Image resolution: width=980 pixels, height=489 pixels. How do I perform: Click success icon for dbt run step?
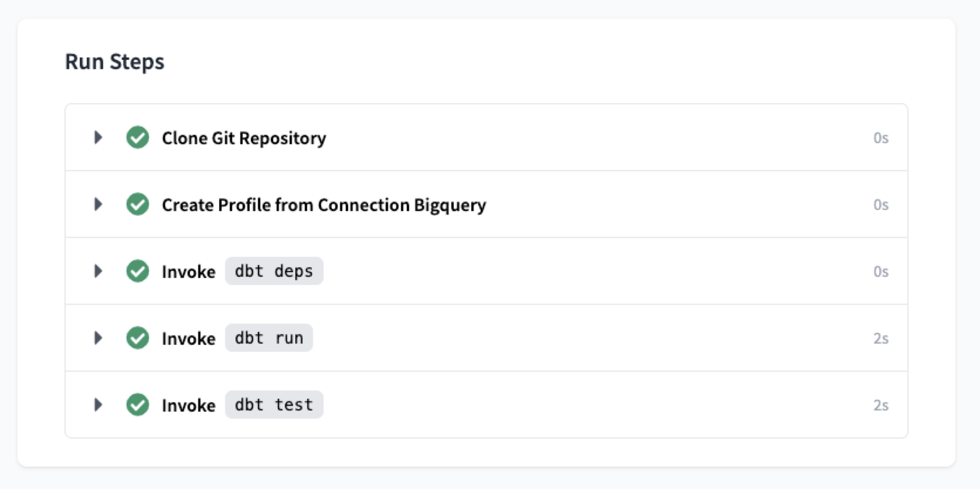tap(138, 338)
